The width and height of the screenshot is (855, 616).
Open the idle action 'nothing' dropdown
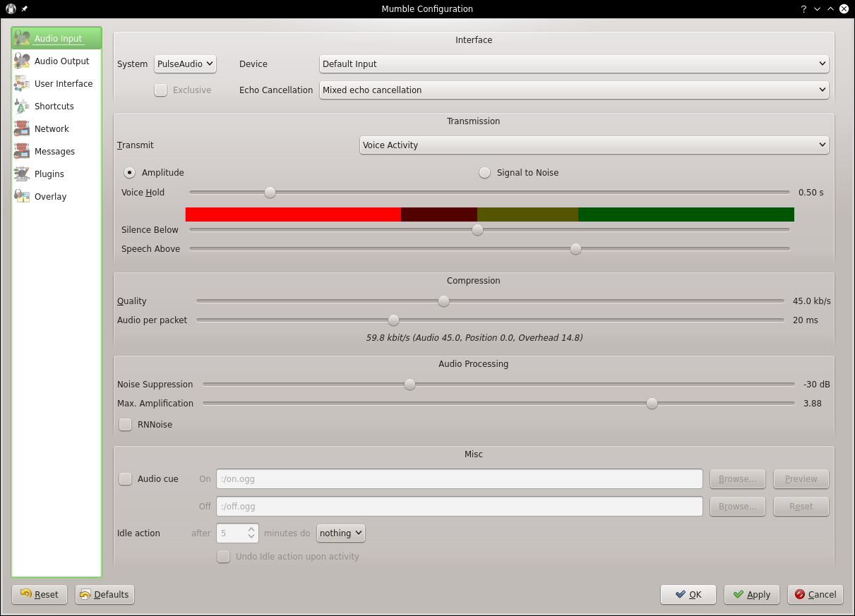341,533
